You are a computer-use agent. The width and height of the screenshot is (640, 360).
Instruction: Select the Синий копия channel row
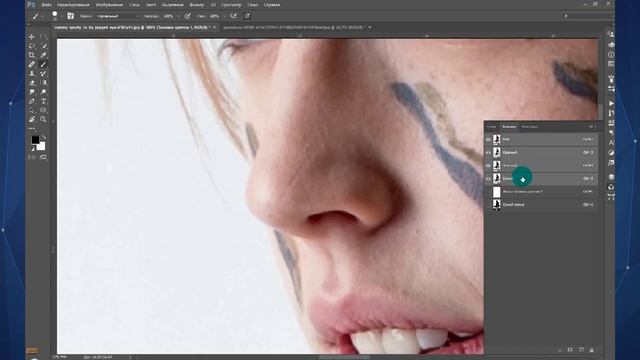click(542, 205)
